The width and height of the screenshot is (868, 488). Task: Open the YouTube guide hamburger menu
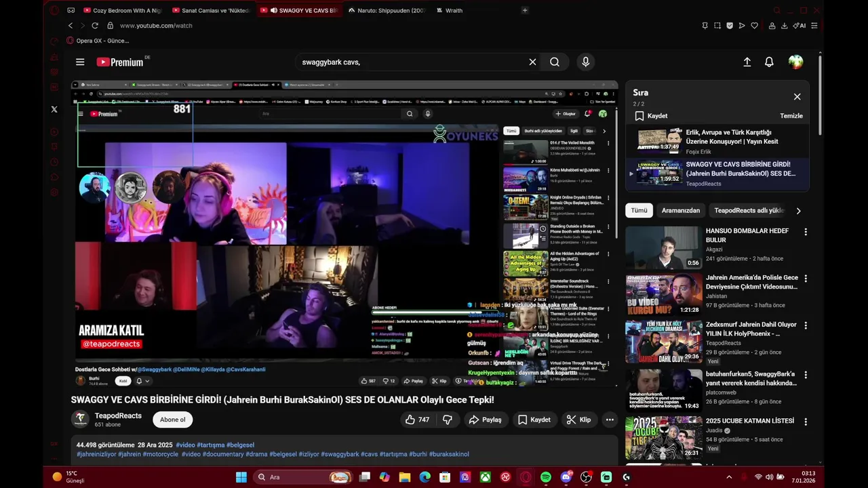click(x=80, y=62)
